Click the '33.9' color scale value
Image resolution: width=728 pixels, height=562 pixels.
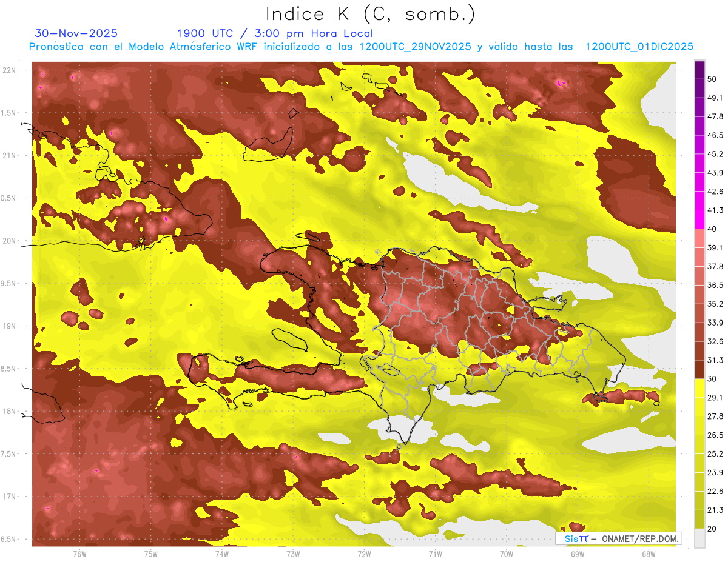pos(715,323)
